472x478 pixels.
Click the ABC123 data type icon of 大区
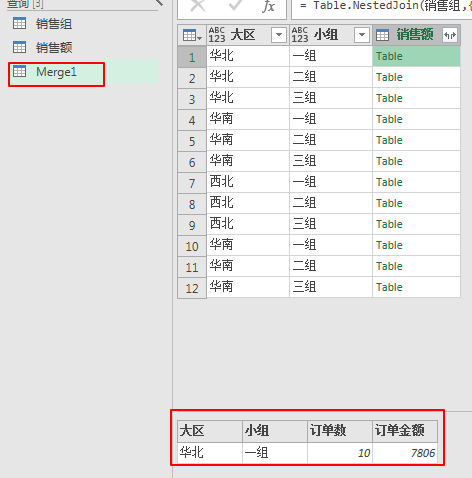(x=217, y=35)
